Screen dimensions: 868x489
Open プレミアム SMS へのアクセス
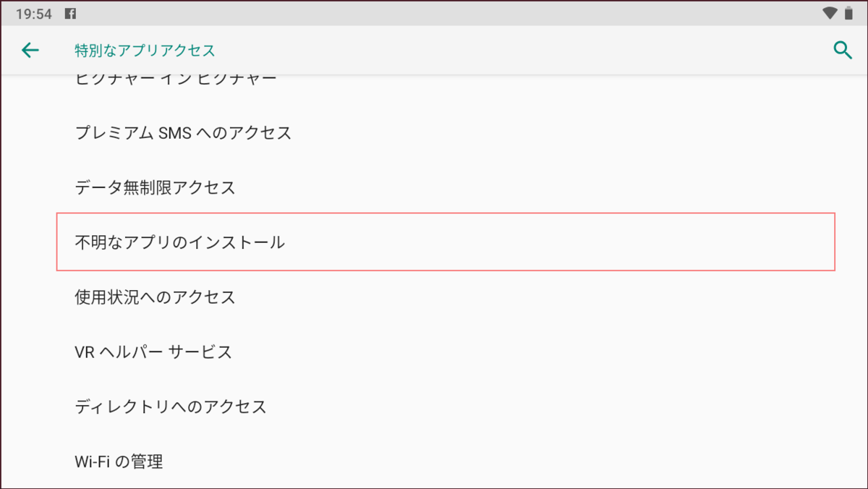(183, 133)
